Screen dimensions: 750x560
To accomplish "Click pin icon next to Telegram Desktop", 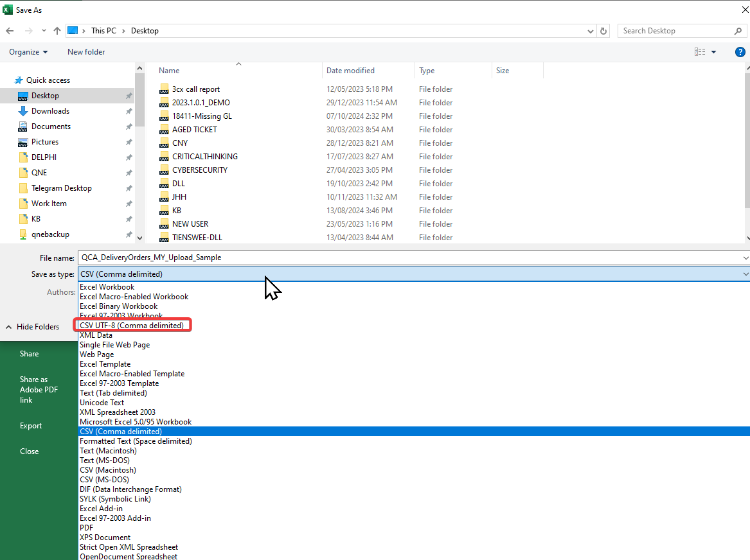I will pyautogui.click(x=129, y=188).
